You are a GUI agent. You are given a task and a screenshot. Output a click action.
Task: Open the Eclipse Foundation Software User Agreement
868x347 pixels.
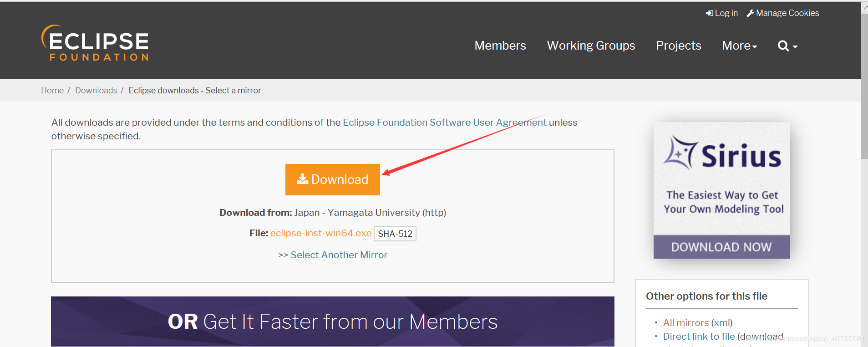click(445, 122)
